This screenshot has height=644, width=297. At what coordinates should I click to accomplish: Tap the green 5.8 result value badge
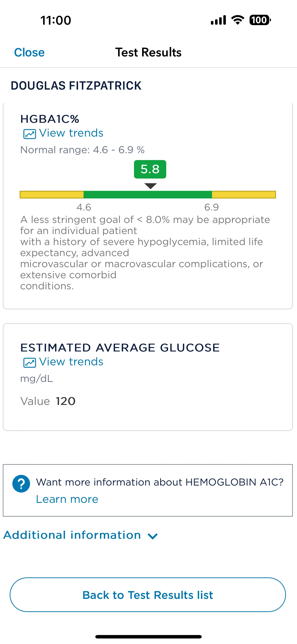[150, 169]
